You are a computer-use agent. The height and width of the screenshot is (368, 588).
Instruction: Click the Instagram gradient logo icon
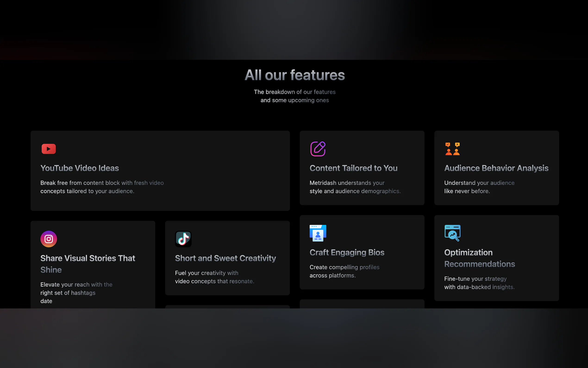49,239
